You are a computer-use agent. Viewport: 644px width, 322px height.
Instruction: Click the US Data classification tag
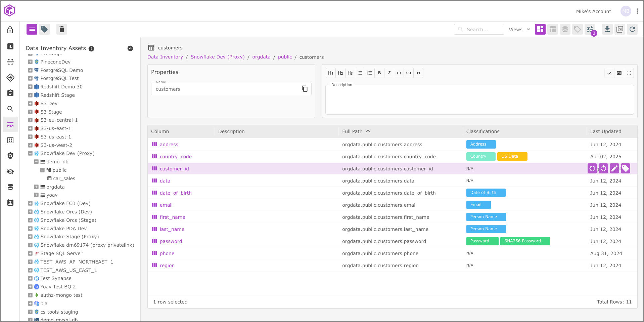[512, 156]
